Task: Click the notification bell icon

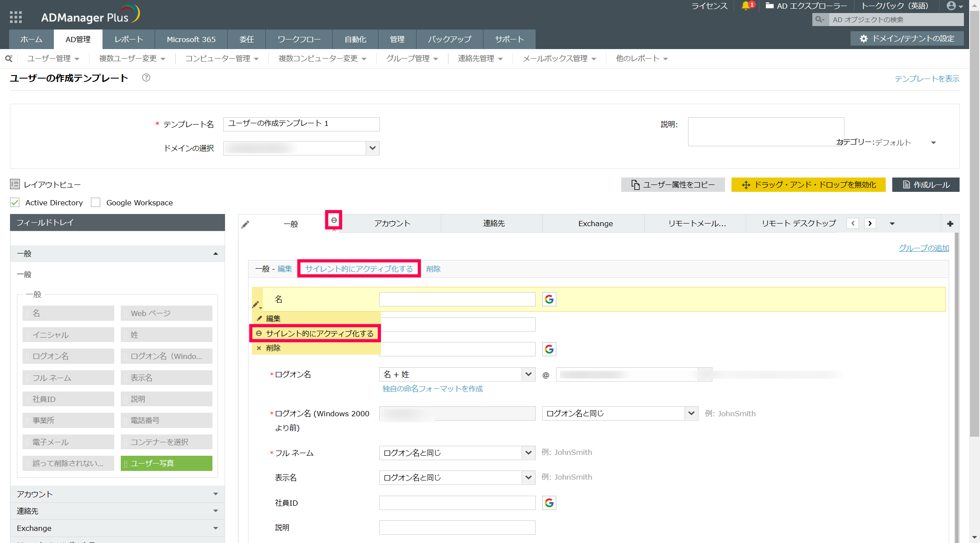Action: pos(745,6)
